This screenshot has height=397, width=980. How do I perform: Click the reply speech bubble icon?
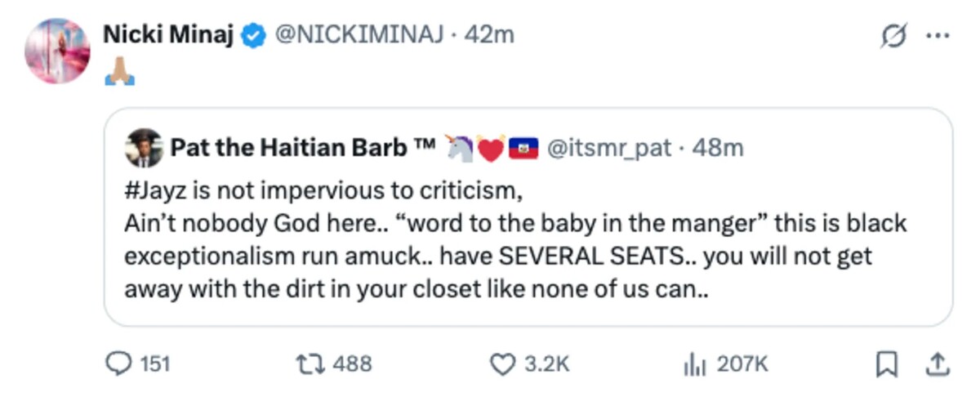pyautogui.click(x=119, y=364)
